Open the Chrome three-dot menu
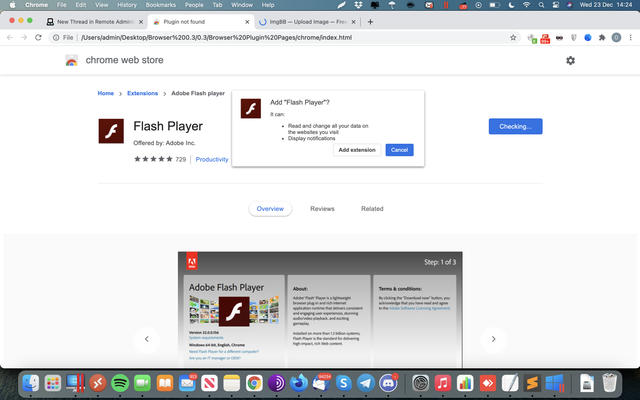The height and width of the screenshot is (400, 640). point(631,38)
